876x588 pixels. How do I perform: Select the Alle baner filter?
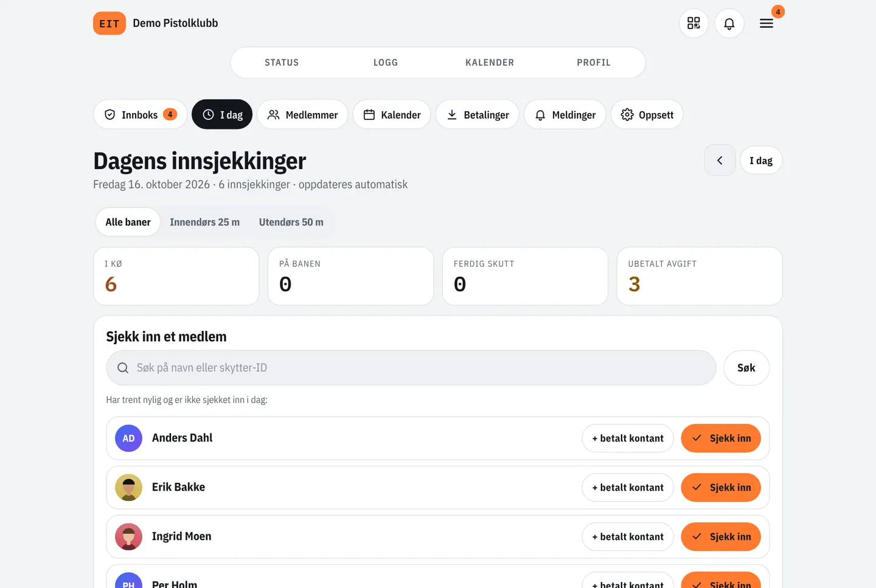[128, 222]
